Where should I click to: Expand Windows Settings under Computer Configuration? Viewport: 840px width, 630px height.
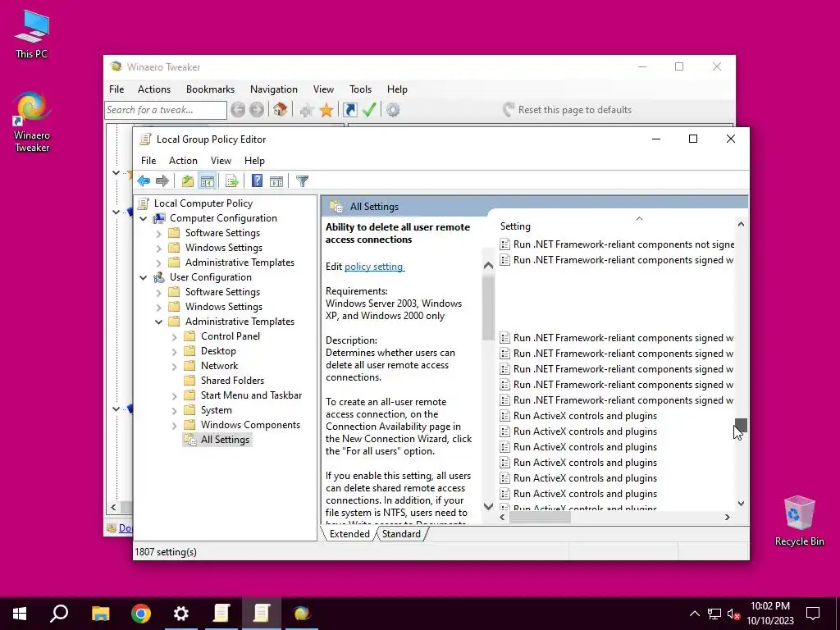[x=158, y=248]
